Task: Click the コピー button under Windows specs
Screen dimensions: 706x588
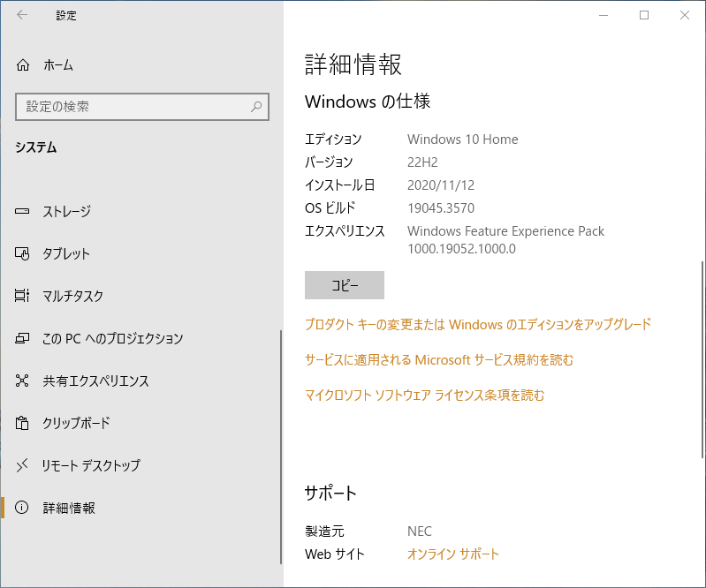Action: (x=345, y=285)
